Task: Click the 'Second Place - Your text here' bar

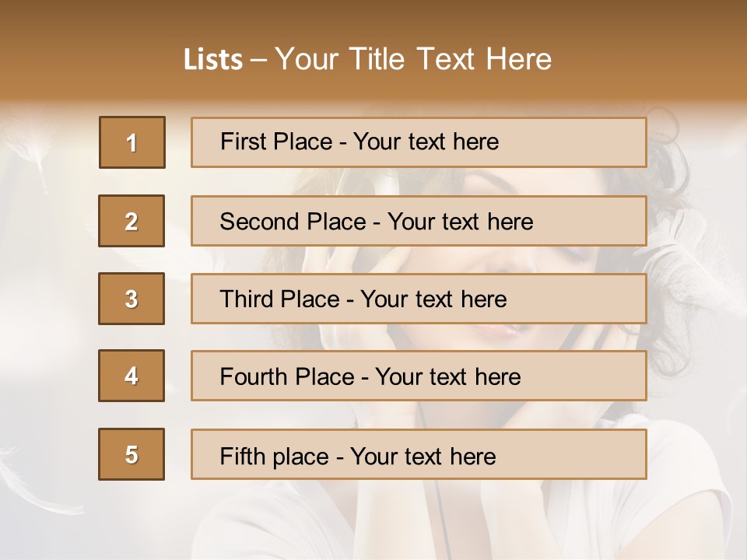Action: [x=419, y=221]
